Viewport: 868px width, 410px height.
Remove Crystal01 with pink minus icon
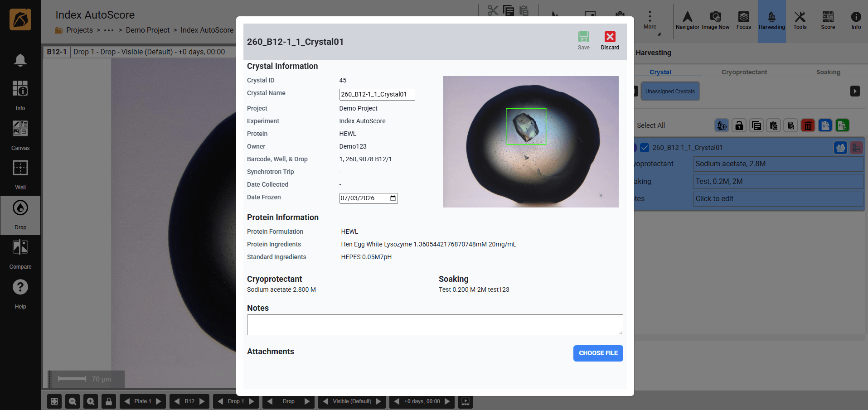[856, 148]
